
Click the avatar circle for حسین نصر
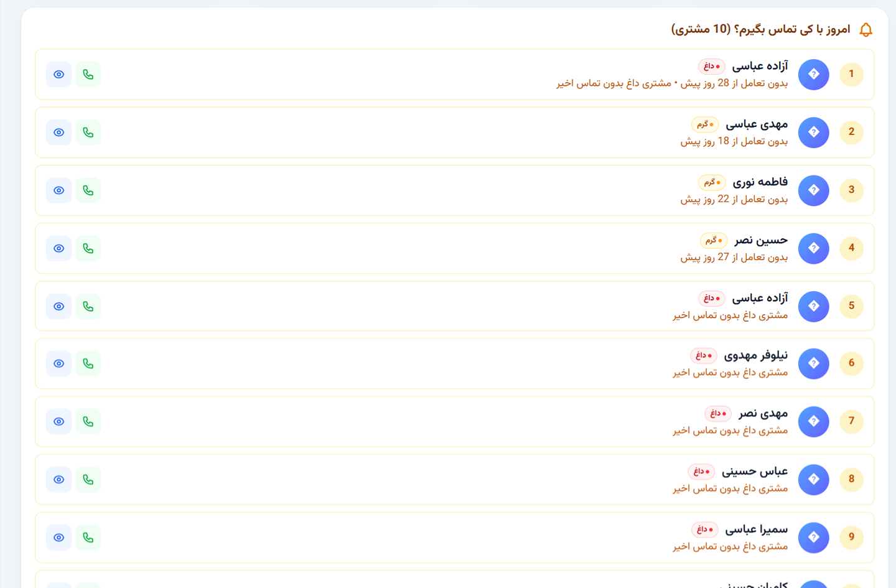814,248
